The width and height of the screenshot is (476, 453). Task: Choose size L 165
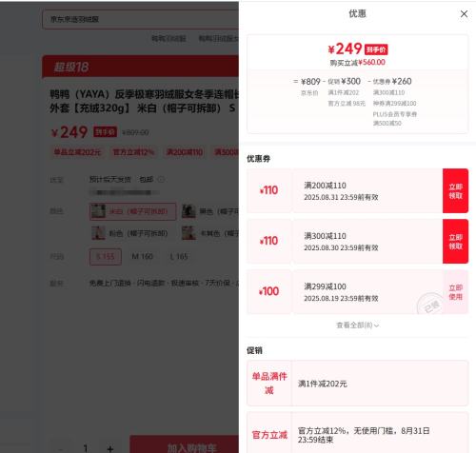tap(179, 256)
